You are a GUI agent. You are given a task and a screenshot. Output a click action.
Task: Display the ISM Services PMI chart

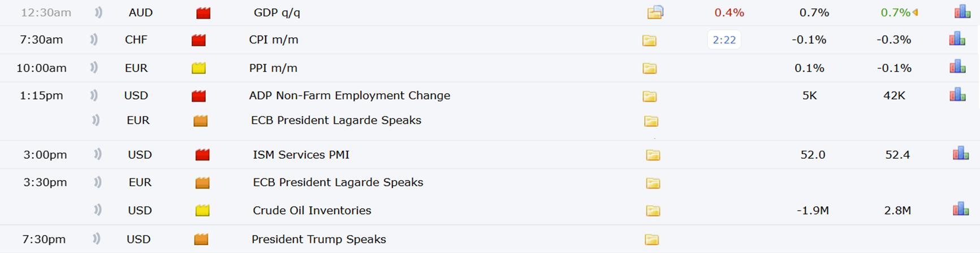(960, 154)
